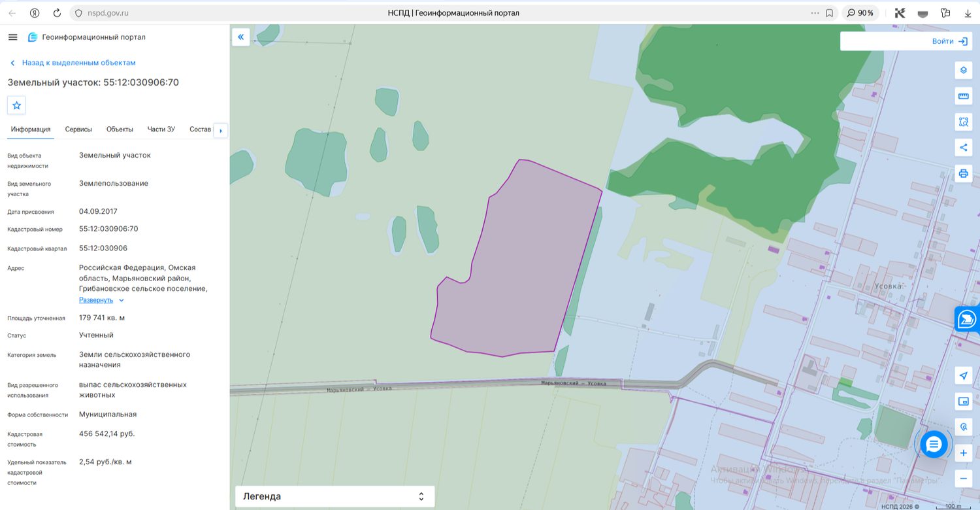Switch to the Объекты tab
The height and width of the screenshot is (510, 980).
[x=120, y=129]
